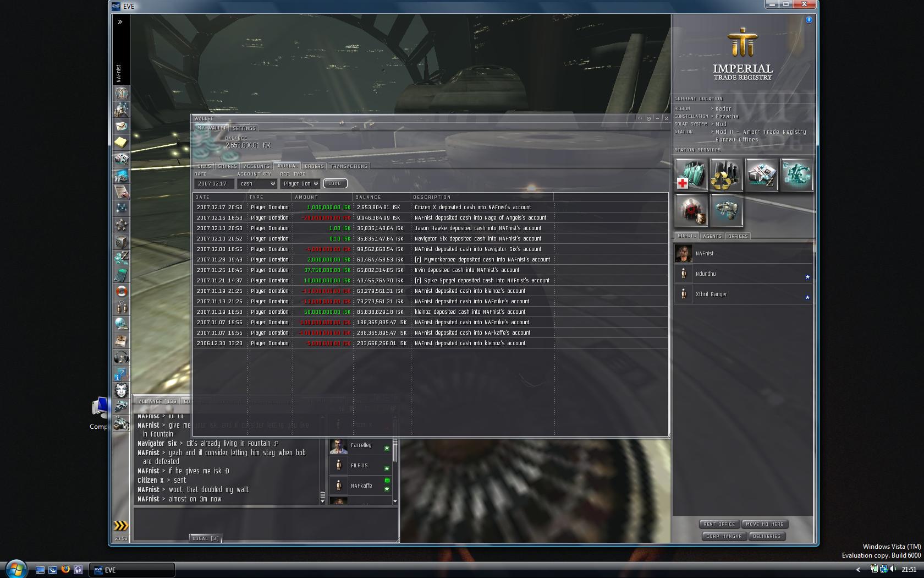This screenshot has height=578, width=924.
Task: Open the documents and Z station service
Action: tap(761, 175)
